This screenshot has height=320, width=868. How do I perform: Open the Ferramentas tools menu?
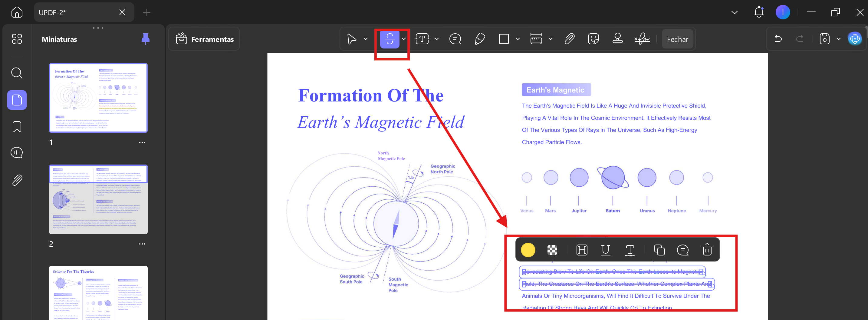205,39
